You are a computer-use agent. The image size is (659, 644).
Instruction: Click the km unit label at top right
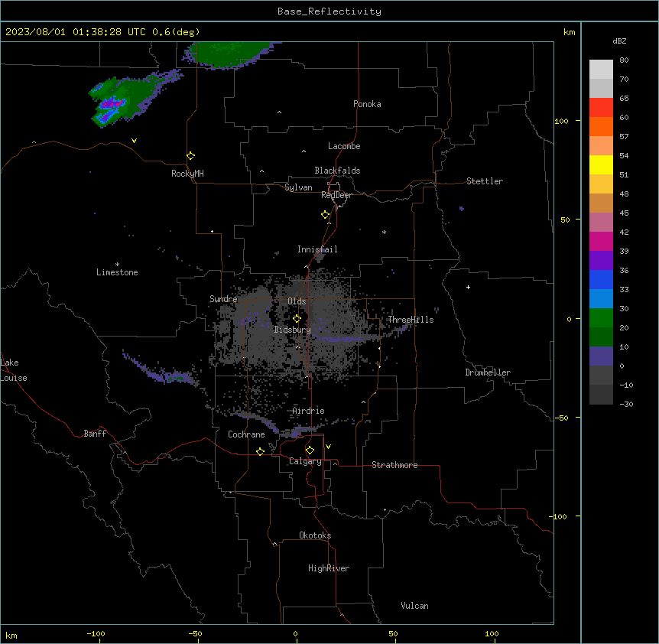coord(570,32)
